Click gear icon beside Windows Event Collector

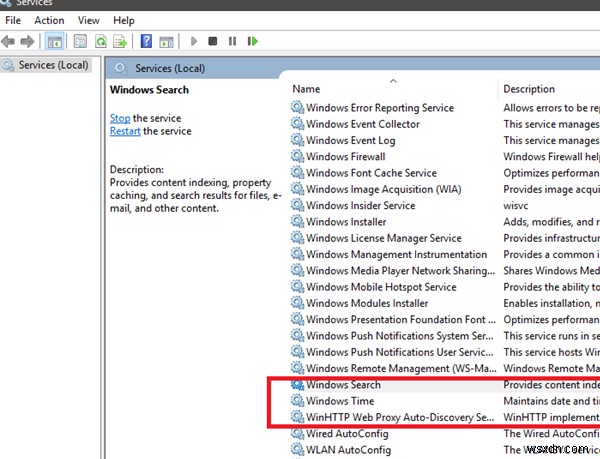click(x=297, y=124)
